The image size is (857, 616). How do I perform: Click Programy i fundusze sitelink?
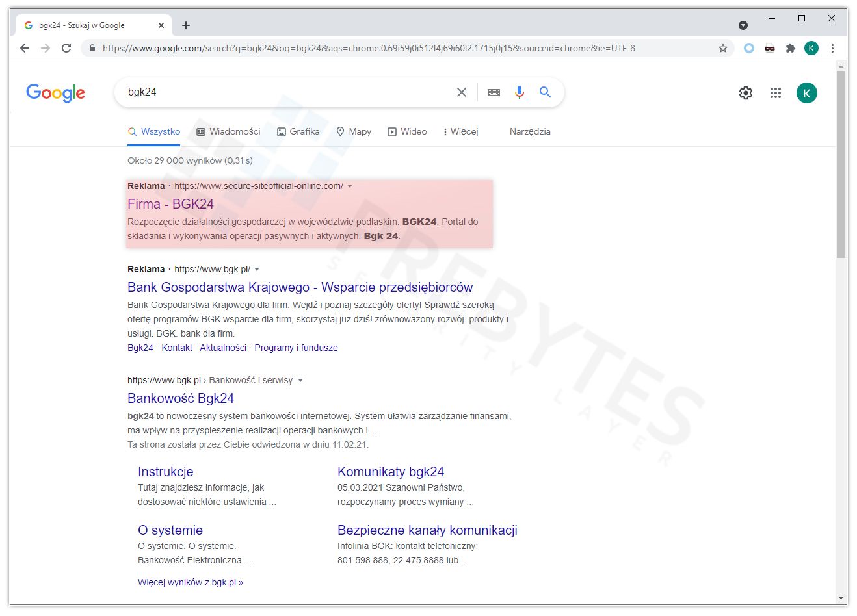[296, 348]
